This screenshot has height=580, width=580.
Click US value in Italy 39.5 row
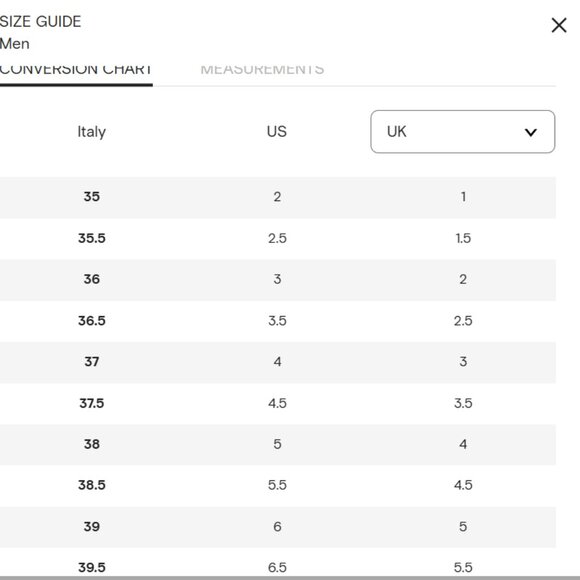pyautogui.click(x=277, y=567)
